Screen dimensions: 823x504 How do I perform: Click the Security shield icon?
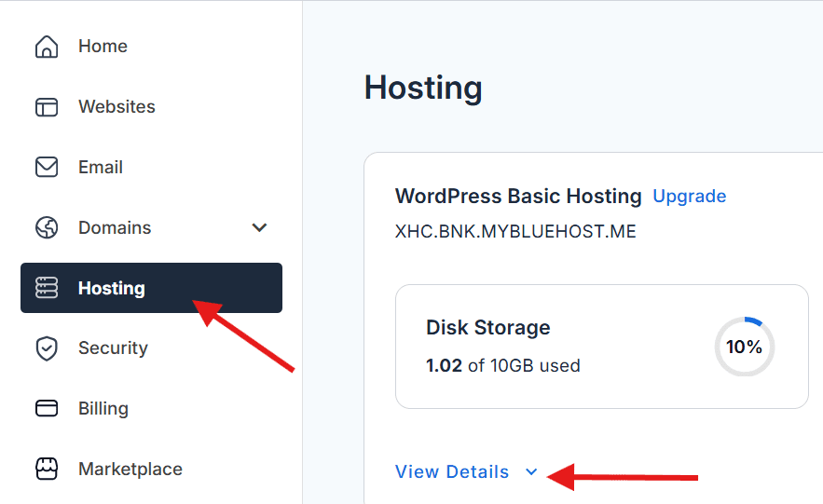click(47, 348)
